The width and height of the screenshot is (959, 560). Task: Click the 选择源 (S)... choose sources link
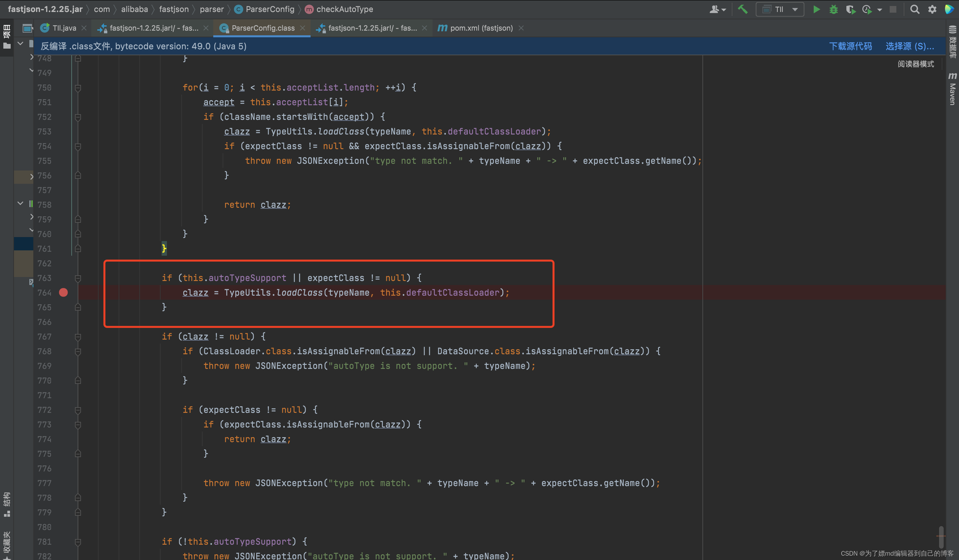[910, 46]
